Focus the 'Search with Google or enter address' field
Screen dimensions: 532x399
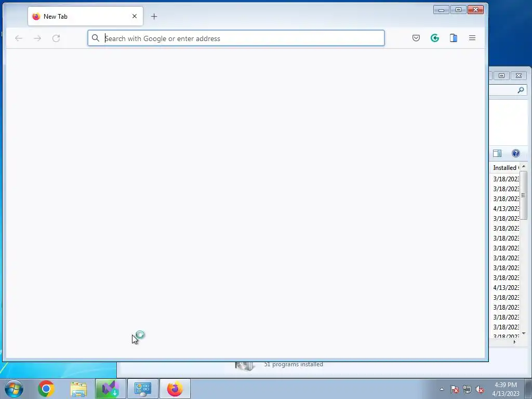(236, 38)
